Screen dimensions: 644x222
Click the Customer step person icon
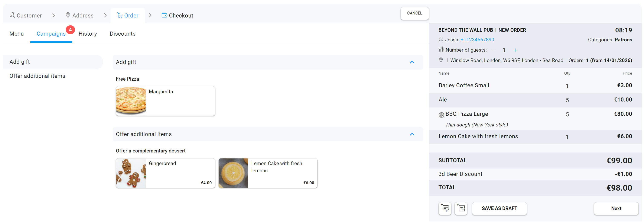(12, 15)
